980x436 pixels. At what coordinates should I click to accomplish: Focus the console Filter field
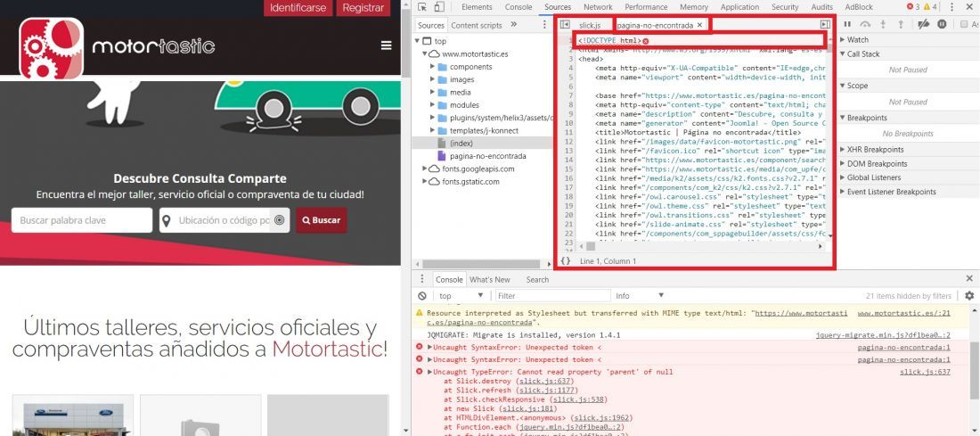553,295
